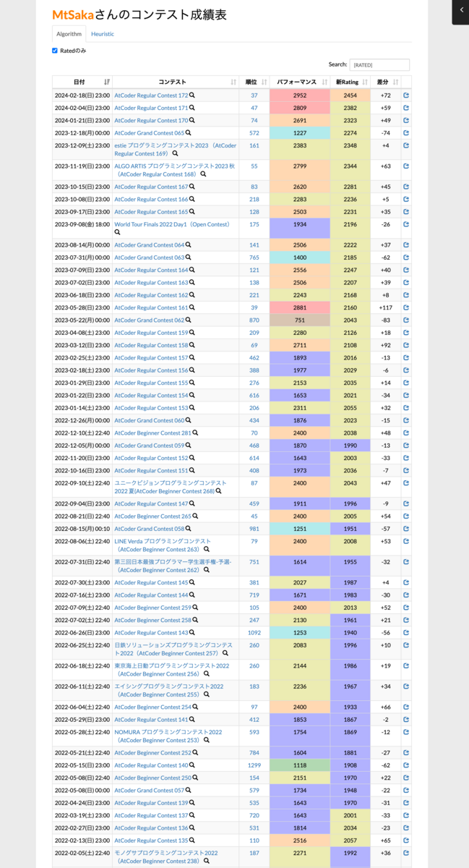
Task: Click magnifier icon beside AtCoder Regular Contest 166
Action: click(x=192, y=199)
